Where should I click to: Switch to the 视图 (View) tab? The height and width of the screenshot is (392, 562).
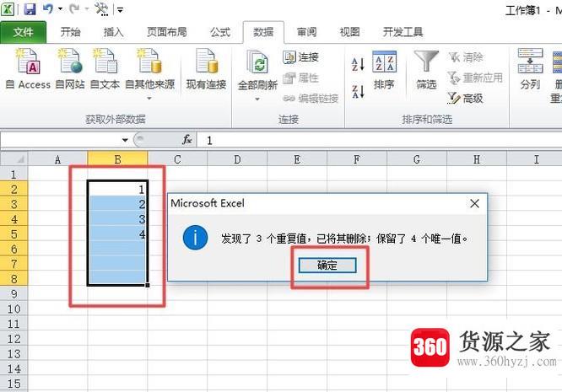coord(349,32)
